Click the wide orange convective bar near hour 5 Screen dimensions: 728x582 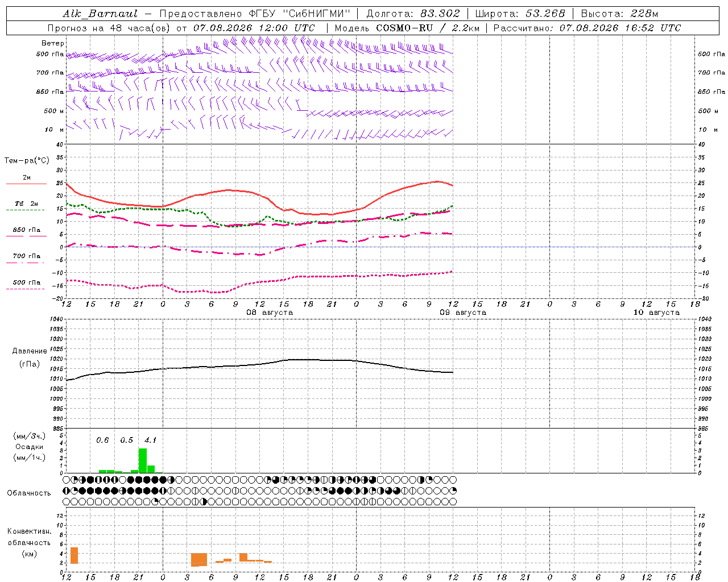pos(199,560)
